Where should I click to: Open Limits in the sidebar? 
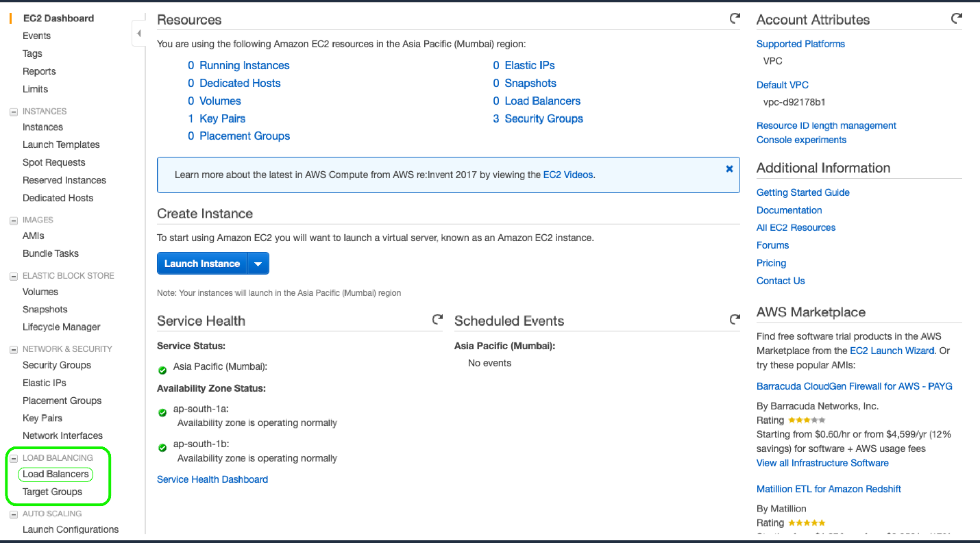35,89
